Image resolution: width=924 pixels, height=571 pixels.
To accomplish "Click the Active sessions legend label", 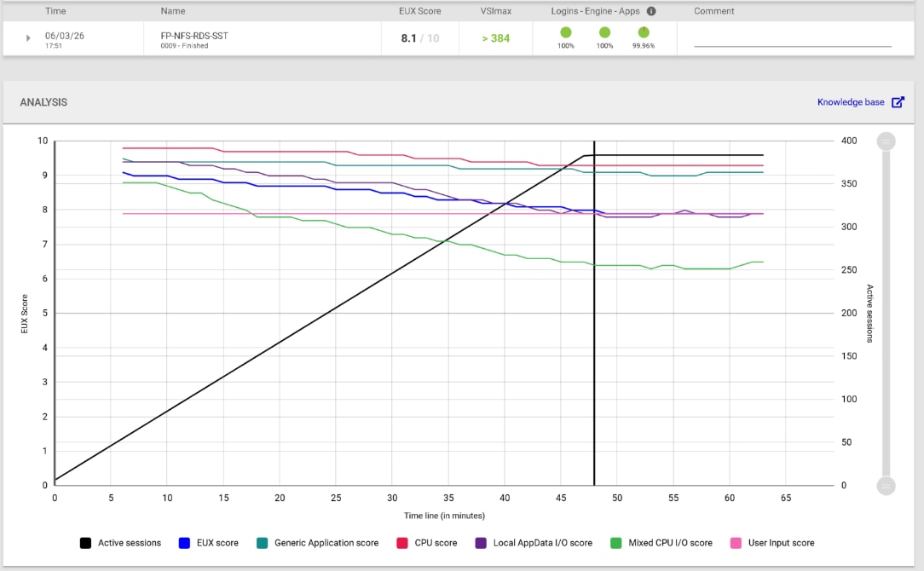I will point(130,543).
